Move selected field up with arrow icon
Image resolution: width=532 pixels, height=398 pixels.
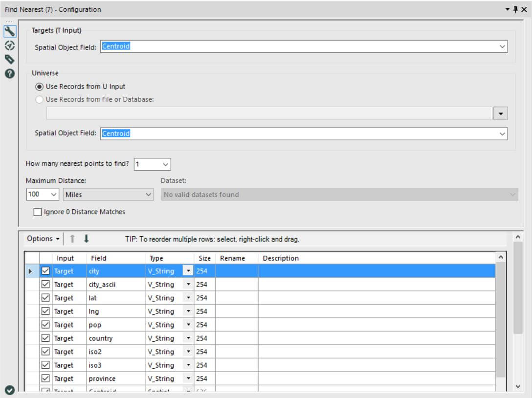tap(72, 239)
